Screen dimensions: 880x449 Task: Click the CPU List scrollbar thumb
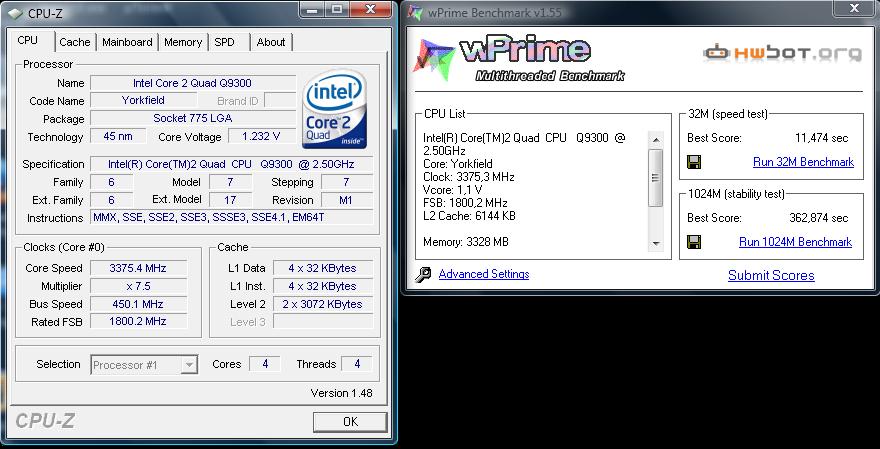pos(656,177)
